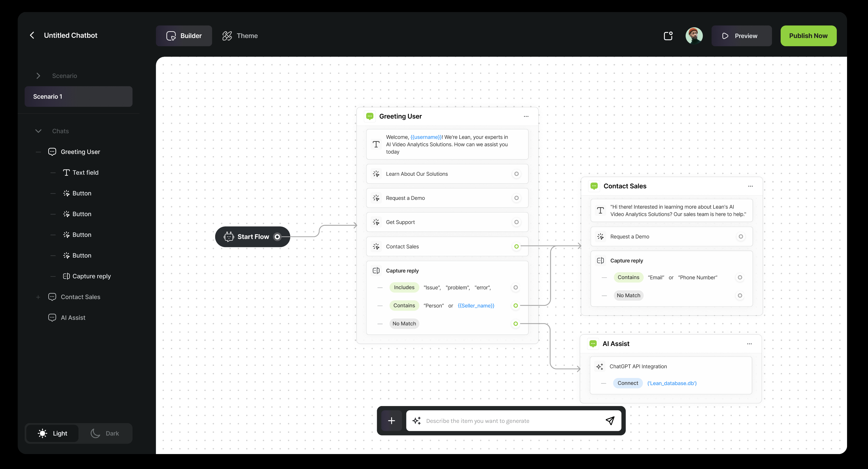Switch to Light mode
The height and width of the screenshot is (469, 868).
pyautogui.click(x=53, y=433)
